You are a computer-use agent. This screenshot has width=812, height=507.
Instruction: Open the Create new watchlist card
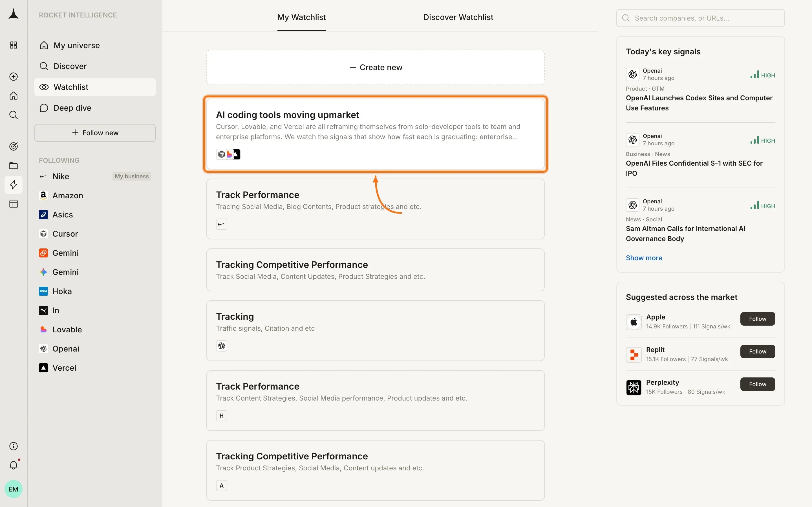375,67
